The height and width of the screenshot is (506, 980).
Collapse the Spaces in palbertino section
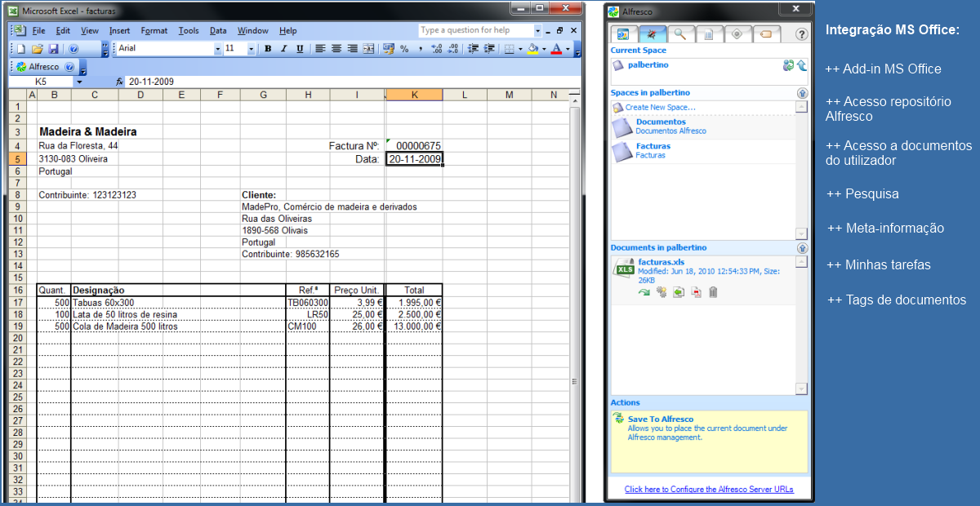(x=802, y=93)
